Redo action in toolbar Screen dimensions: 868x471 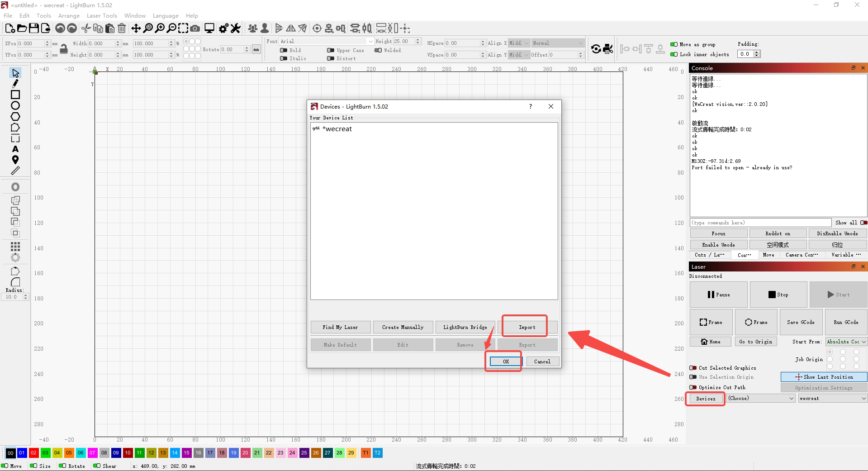click(72, 29)
